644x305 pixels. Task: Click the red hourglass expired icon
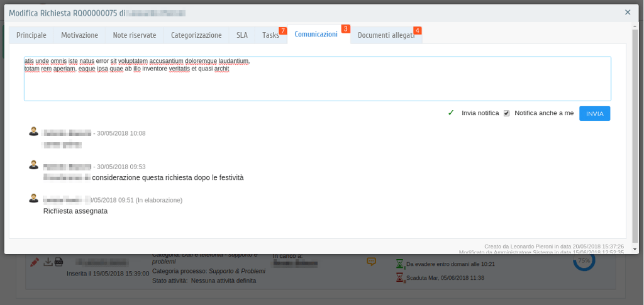(x=400, y=277)
